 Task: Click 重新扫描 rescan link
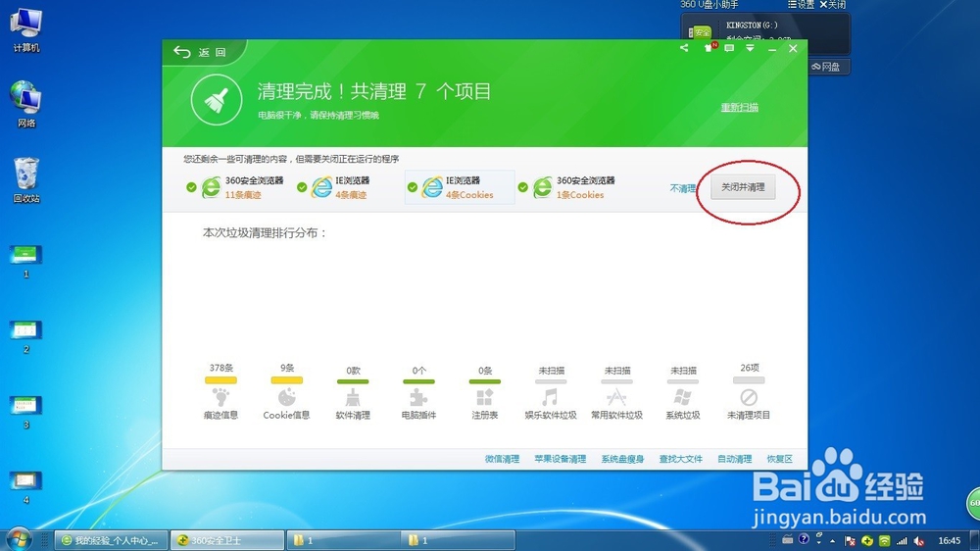(x=739, y=108)
